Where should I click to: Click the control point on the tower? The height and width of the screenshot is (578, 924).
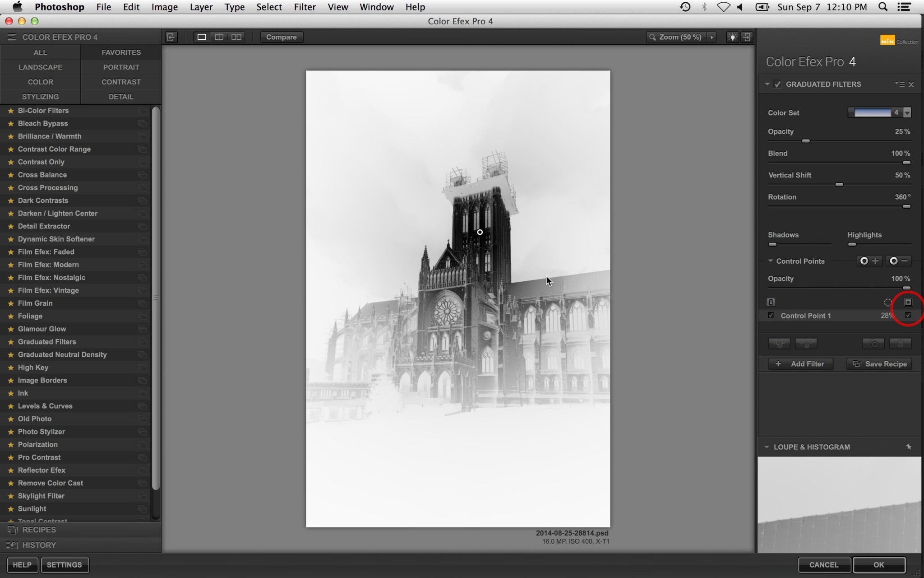tap(480, 232)
